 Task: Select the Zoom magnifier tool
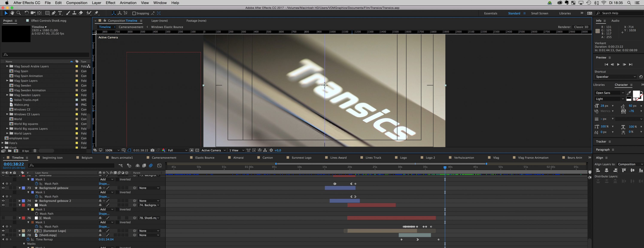pos(18,13)
